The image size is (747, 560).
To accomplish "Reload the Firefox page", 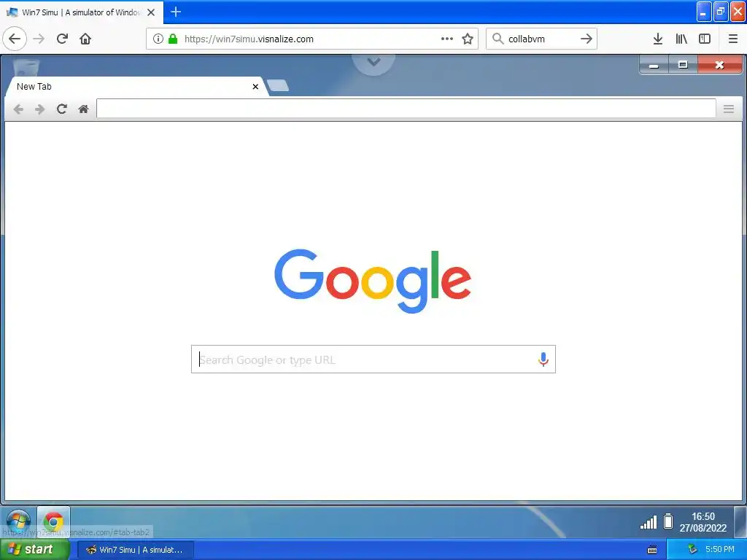I will pyautogui.click(x=63, y=39).
